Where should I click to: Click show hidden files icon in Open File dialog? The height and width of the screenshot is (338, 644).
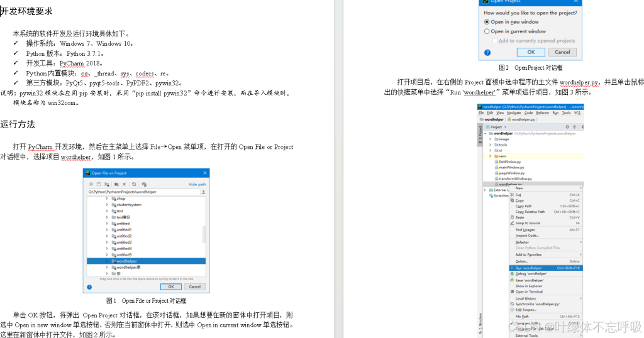(x=144, y=184)
